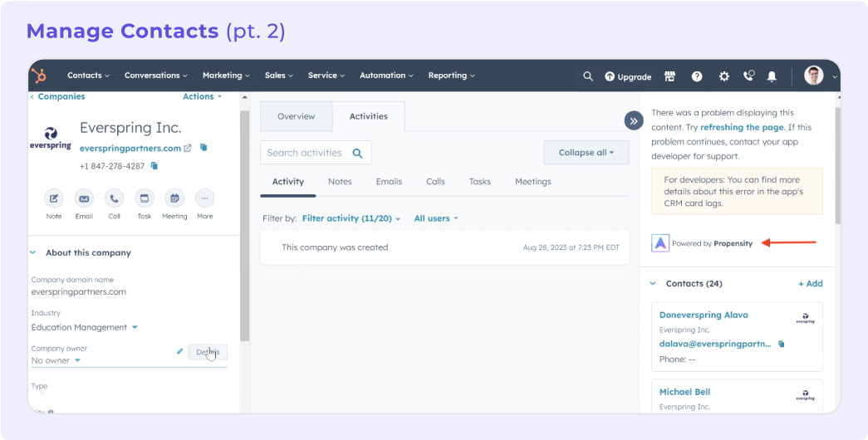This screenshot has width=868, height=440.
Task: Open the Marketing menu
Action: (226, 76)
